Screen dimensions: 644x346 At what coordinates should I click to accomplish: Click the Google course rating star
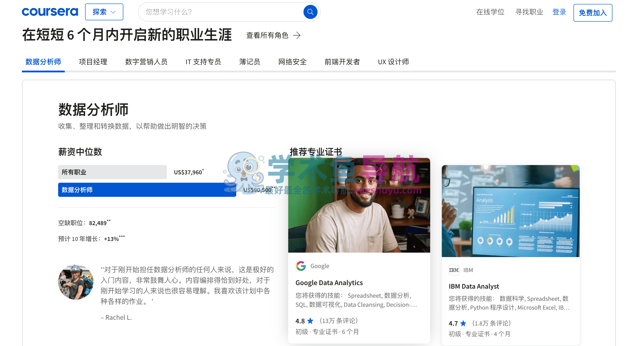[x=310, y=321]
